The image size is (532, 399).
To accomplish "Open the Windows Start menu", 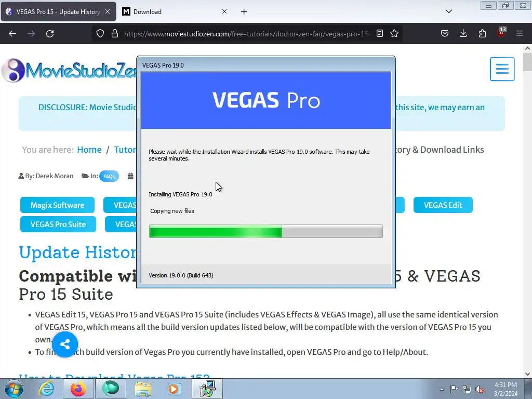I will (14, 389).
